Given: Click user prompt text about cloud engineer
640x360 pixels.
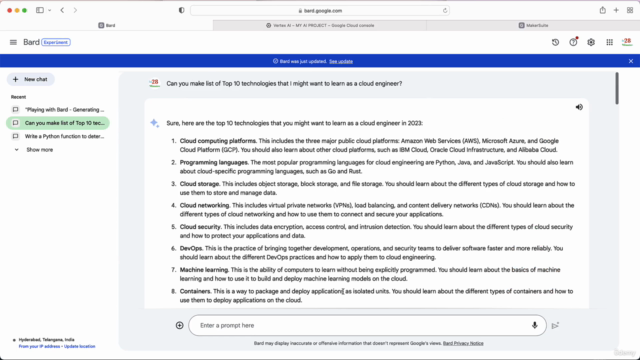Looking at the screenshot, I should (284, 83).
